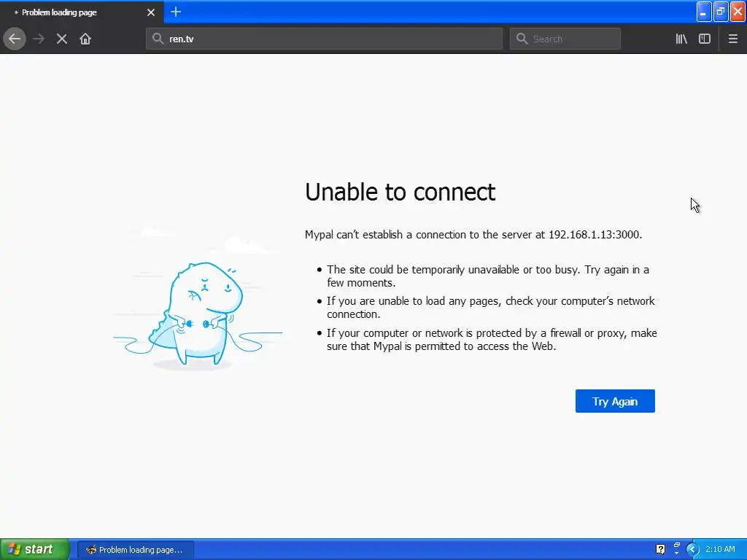Click the address bar showing ren.tv
This screenshot has width=747, height=560.
pos(324,39)
